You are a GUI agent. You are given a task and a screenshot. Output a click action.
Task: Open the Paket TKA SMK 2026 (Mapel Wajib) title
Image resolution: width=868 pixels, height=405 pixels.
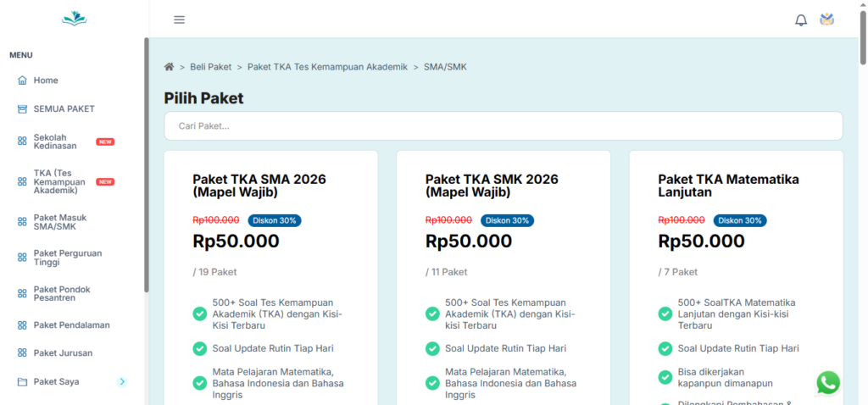(x=492, y=186)
